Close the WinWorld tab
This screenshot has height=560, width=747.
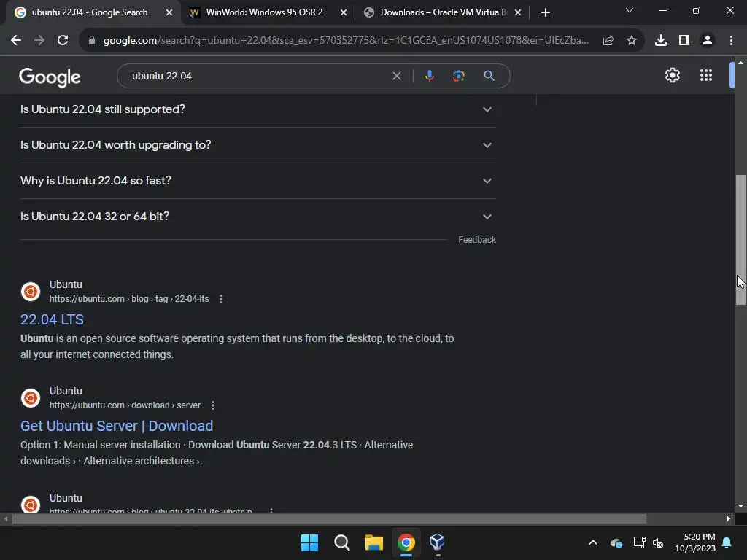pos(344,12)
